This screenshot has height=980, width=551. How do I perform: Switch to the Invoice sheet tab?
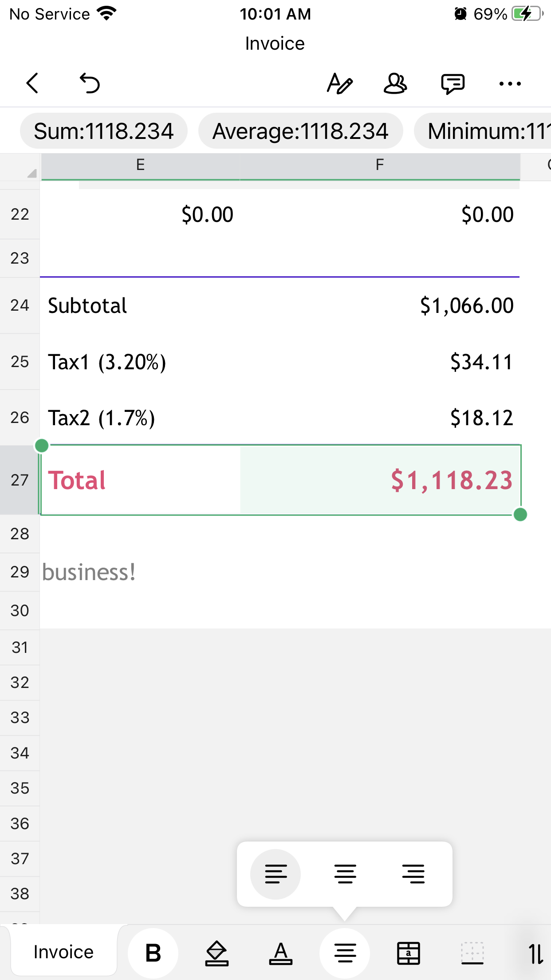[x=63, y=952]
